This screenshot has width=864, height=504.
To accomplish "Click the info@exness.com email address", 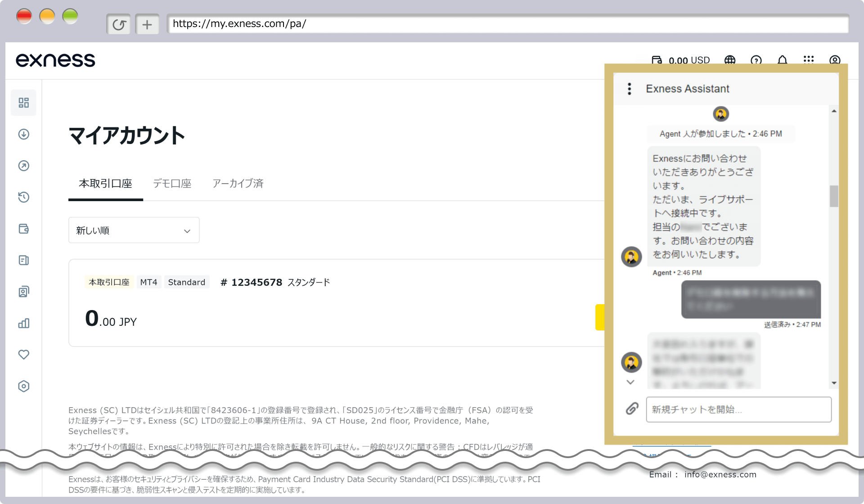I will [x=720, y=474].
